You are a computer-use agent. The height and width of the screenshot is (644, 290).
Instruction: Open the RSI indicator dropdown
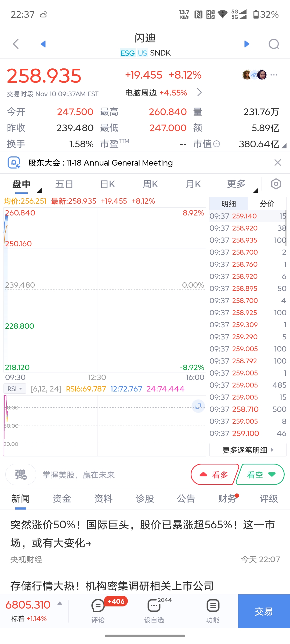click(x=15, y=389)
